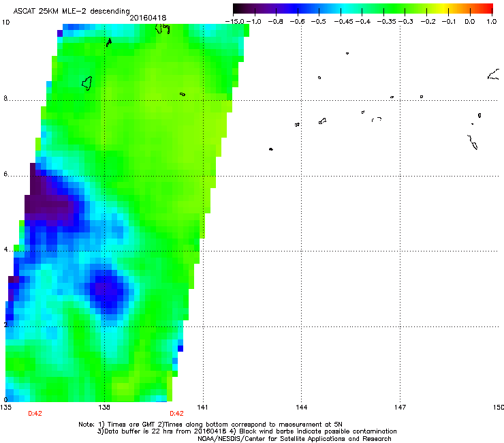Screen dimensions: 504x443
Task: Click the longitude label 147
Action: pos(400,408)
